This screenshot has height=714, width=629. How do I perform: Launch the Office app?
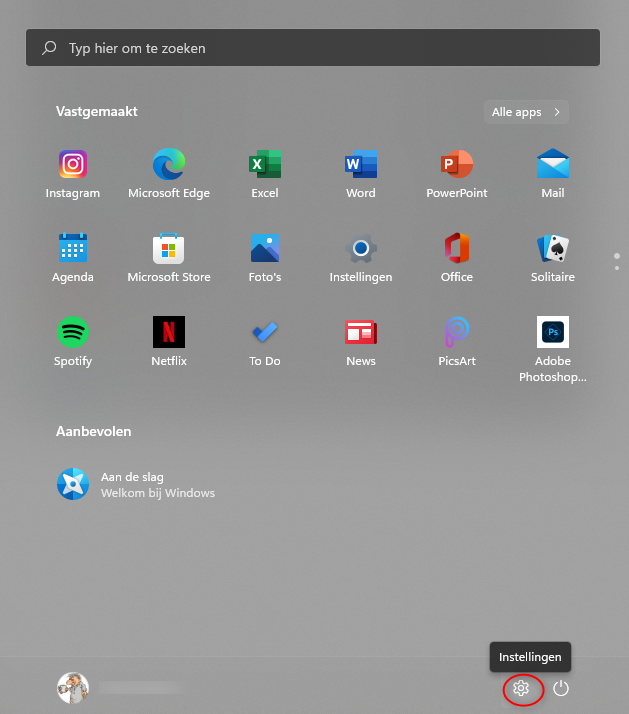[457, 258]
